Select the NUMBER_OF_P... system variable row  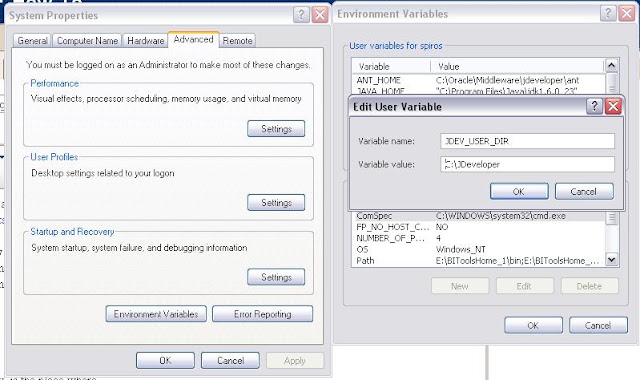478,238
